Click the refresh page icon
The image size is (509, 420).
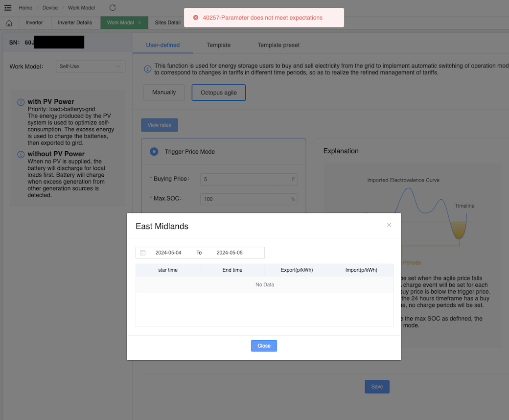113,7
